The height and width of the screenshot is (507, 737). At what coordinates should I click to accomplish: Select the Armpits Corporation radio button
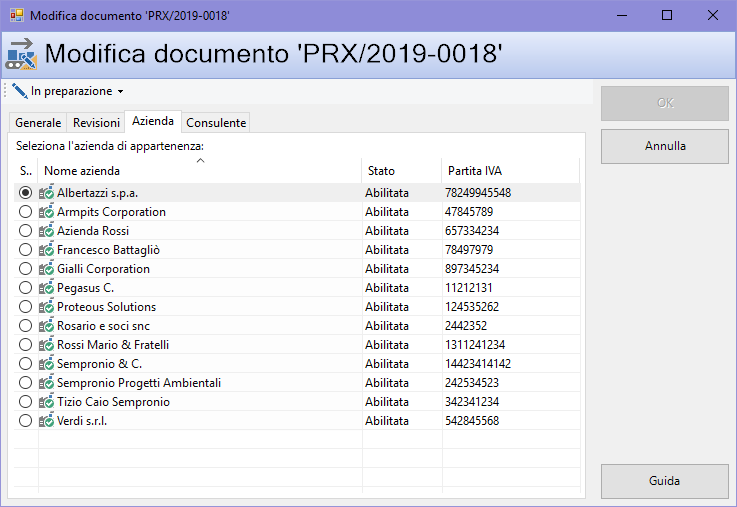click(x=25, y=212)
